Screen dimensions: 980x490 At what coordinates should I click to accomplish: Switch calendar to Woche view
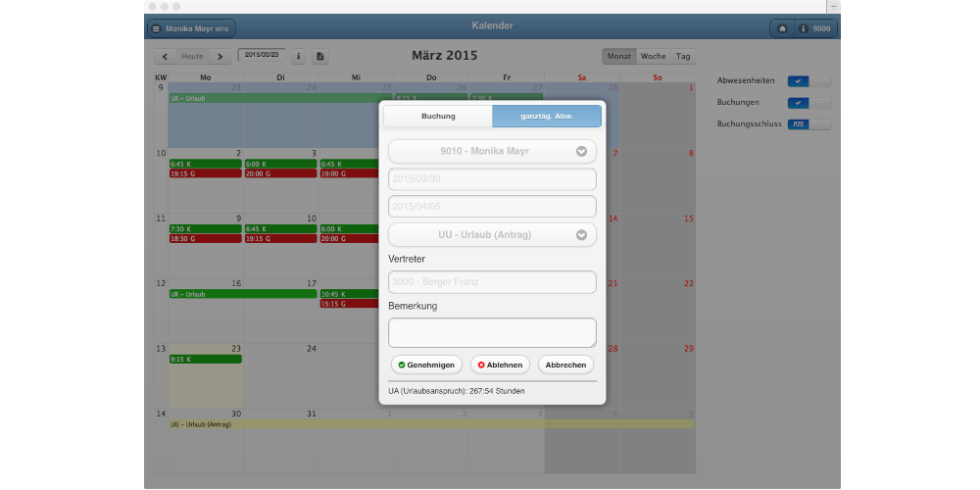653,57
